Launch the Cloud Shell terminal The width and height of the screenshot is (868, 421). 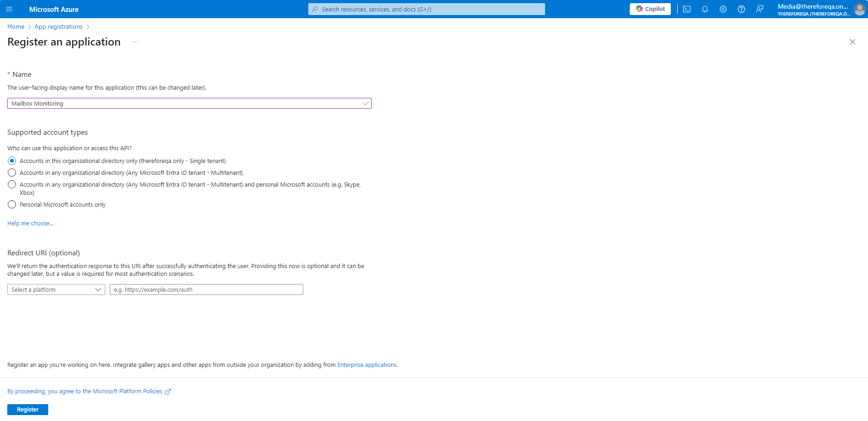pos(687,9)
